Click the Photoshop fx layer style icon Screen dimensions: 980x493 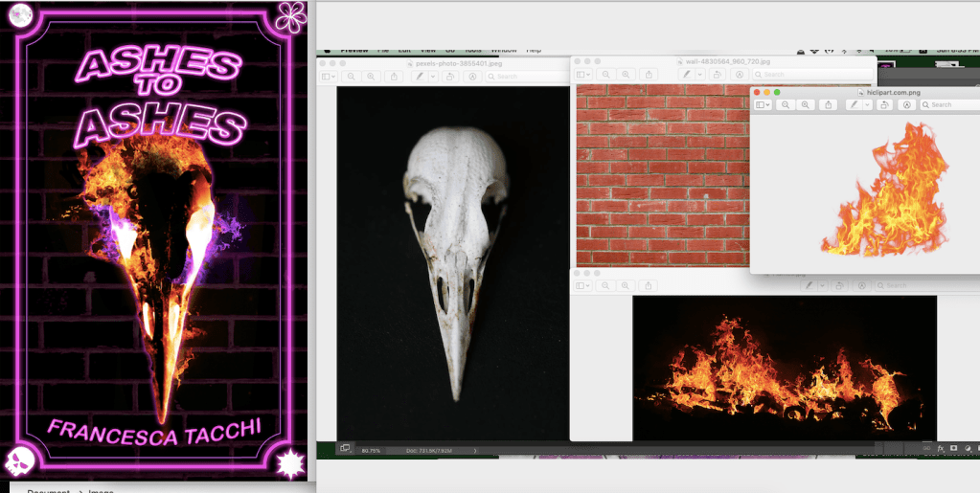(x=940, y=448)
